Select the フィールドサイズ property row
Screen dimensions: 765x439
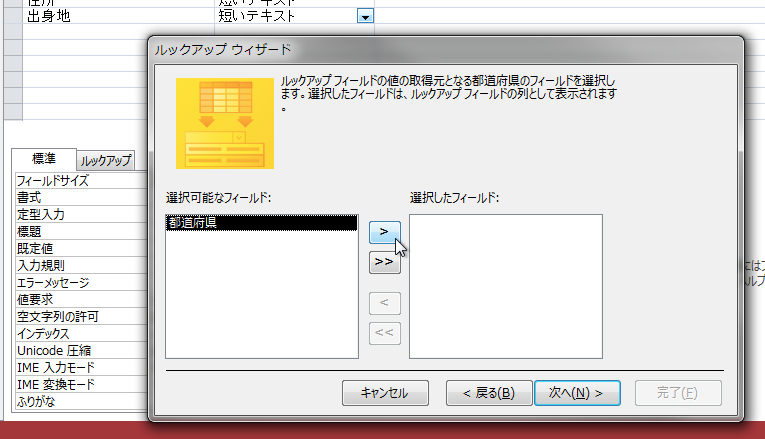point(81,180)
